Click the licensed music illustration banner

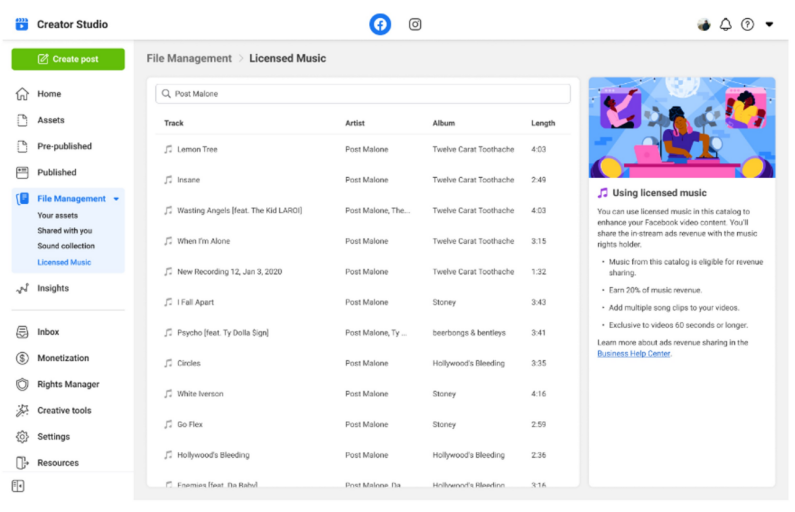pos(681,127)
